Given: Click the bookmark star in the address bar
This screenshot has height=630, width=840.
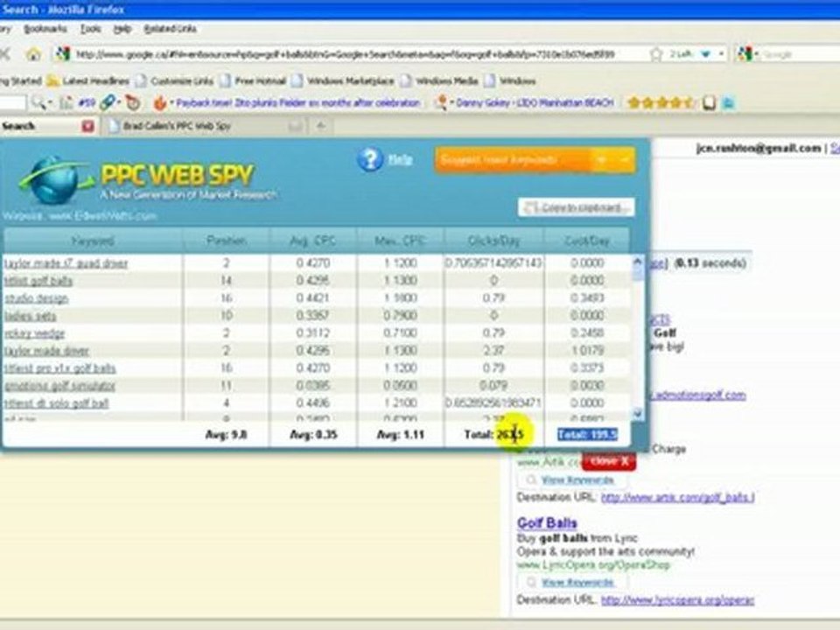Looking at the screenshot, I should [656, 53].
